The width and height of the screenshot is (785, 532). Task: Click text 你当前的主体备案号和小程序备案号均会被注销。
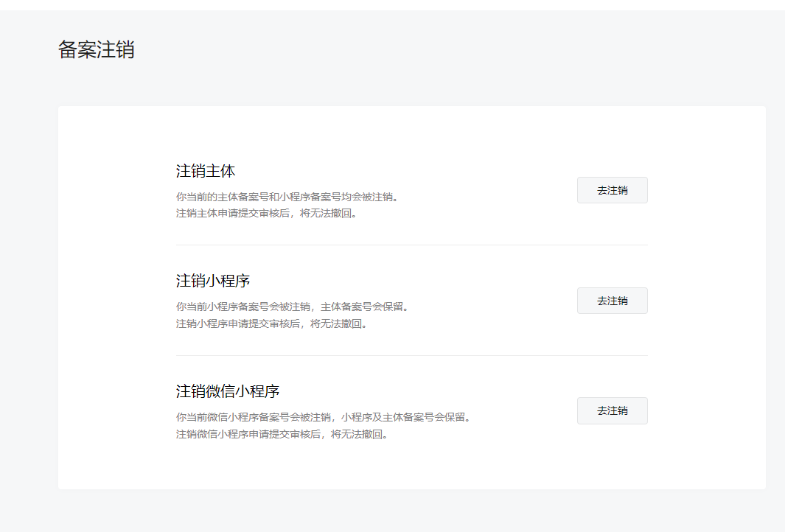[289, 197]
